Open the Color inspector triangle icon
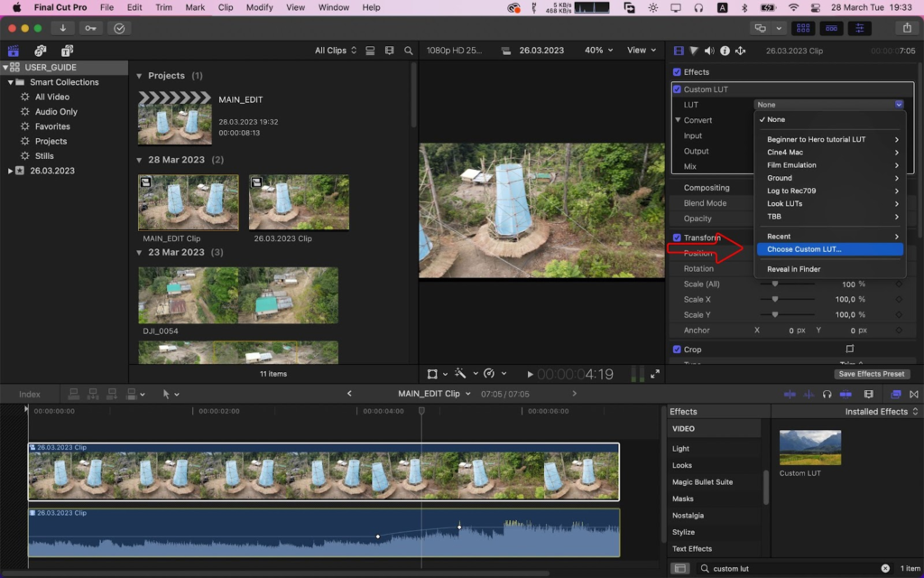The height and width of the screenshot is (578, 924). [x=694, y=51]
